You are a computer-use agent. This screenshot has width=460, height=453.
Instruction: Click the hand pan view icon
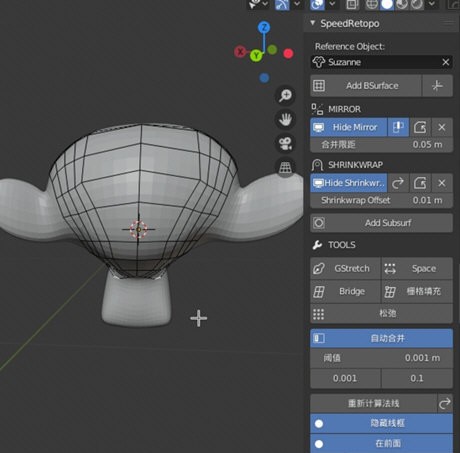pos(285,119)
